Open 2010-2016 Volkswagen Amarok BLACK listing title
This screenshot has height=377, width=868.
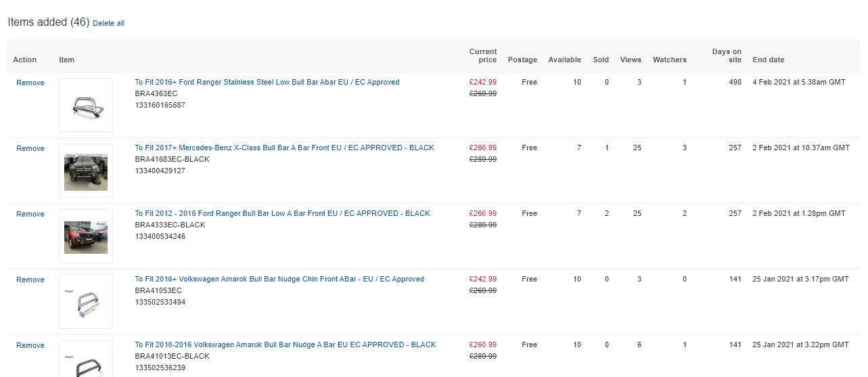285,345
